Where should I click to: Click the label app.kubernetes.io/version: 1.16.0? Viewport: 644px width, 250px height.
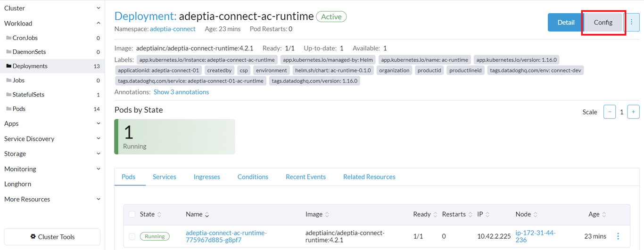[516, 60]
